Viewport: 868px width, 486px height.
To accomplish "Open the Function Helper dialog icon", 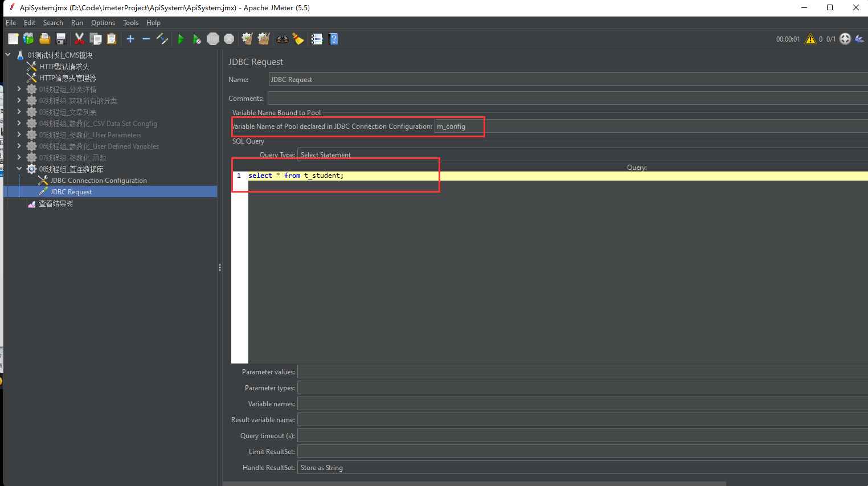I will [317, 39].
